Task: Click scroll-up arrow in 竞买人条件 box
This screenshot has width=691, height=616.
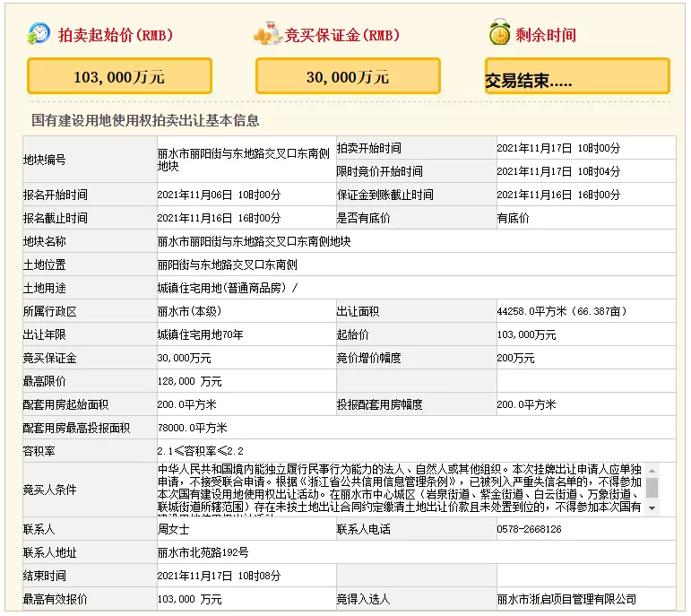Action: click(x=652, y=470)
